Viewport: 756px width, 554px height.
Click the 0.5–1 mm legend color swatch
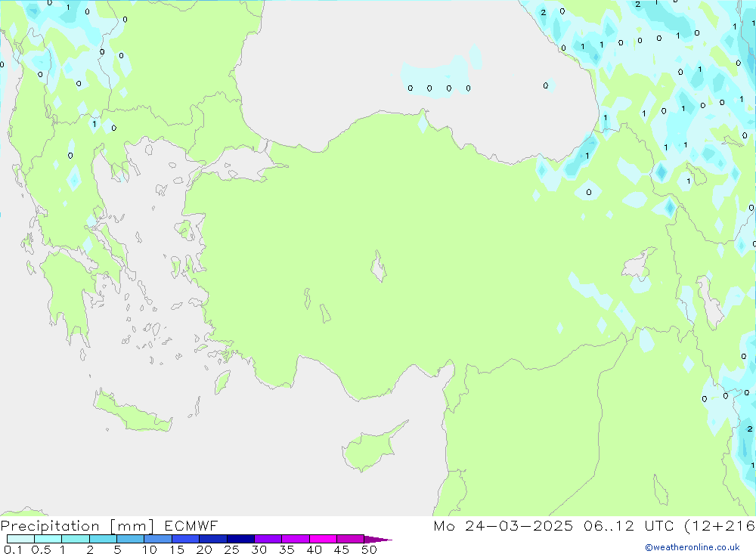[x=48, y=539]
